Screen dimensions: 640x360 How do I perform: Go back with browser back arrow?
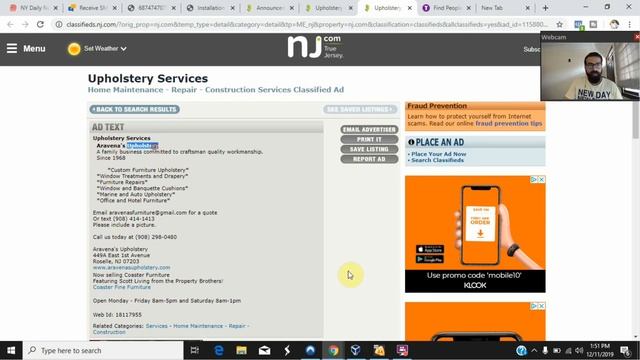tap(10, 24)
